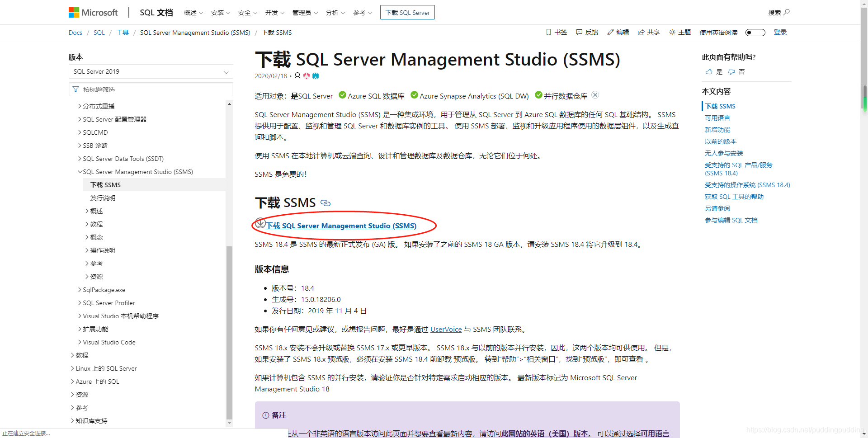Viewport: 868px width, 438px height.
Task: Click the 下载 SQL Server Management Studio (SSMS) link
Action: point(341,226)
